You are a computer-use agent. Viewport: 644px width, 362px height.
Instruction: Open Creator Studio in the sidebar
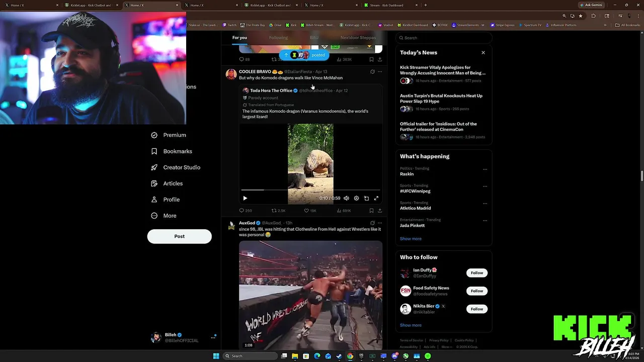(176, 167)
